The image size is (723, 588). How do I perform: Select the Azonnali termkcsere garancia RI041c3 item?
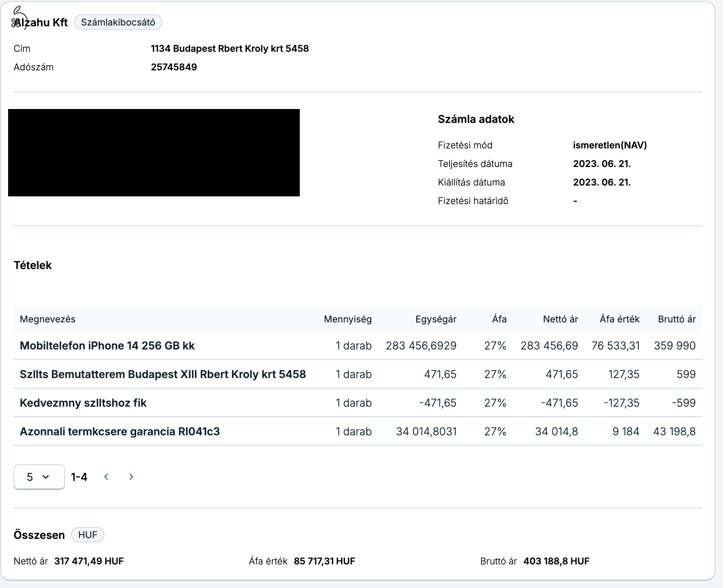(120, 431)
